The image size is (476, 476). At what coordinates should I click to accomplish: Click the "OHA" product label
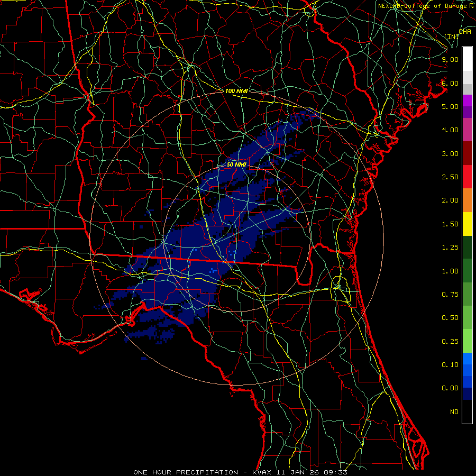point(465,32)
